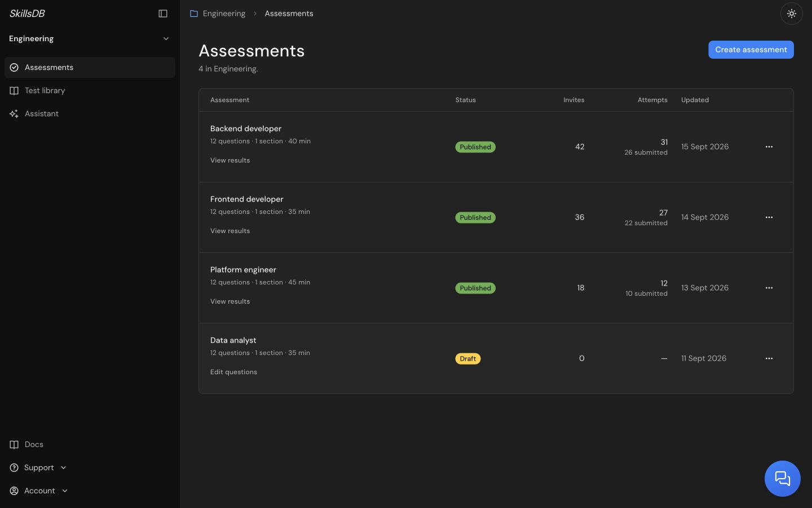Expand the Support menu
The height and width of the screenshot is (508, 812).
click(39, 467)
